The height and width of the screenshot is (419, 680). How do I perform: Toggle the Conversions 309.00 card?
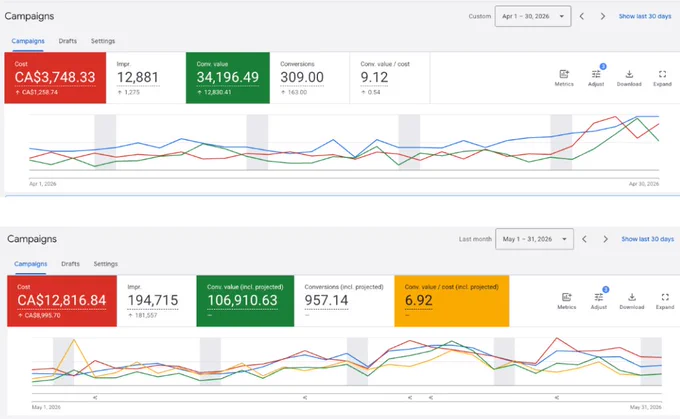(310, 78)
